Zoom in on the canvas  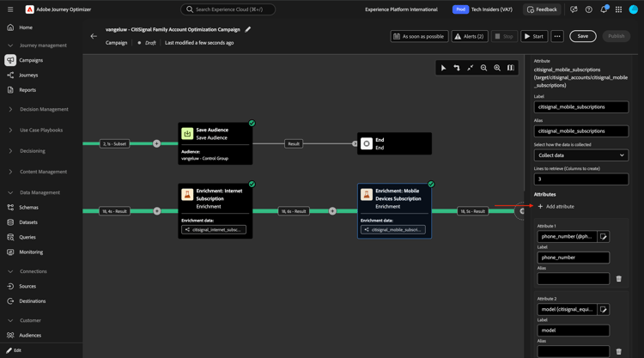point(497,68)
